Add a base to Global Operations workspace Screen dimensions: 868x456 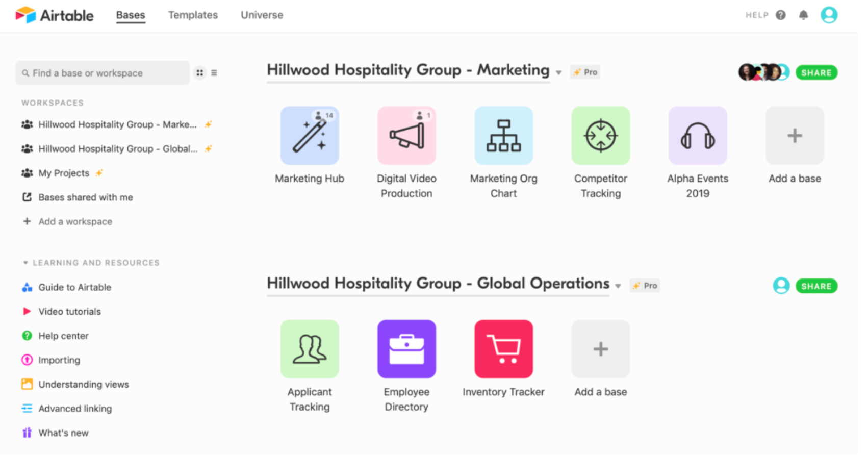pyautogui.click(x=601, y=349)
